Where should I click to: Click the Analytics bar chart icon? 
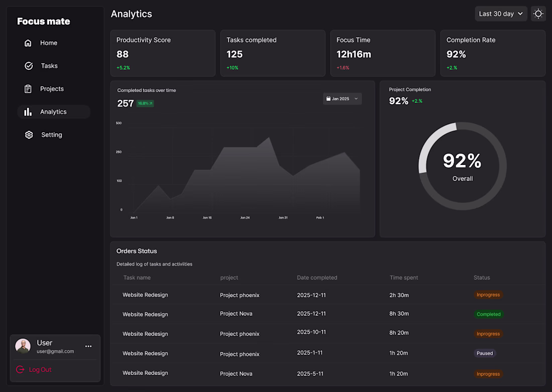click(x=28, y=112)
